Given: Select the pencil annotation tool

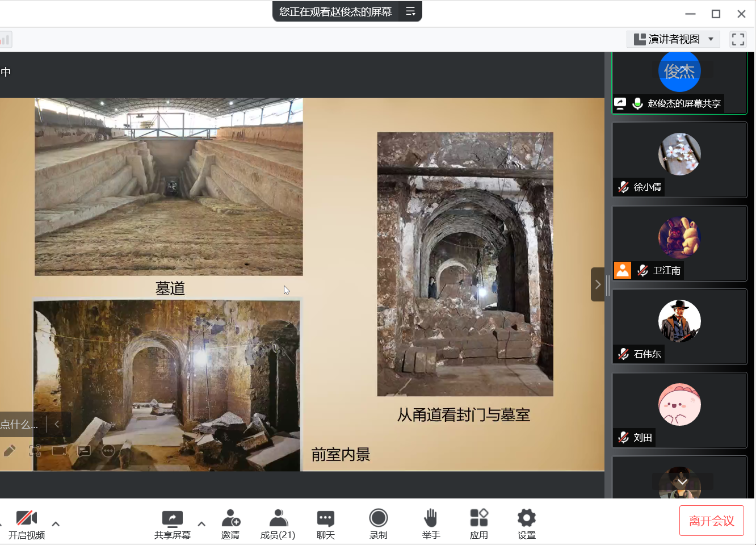Looking at the screenshot, I should click(x=10, y=451).
